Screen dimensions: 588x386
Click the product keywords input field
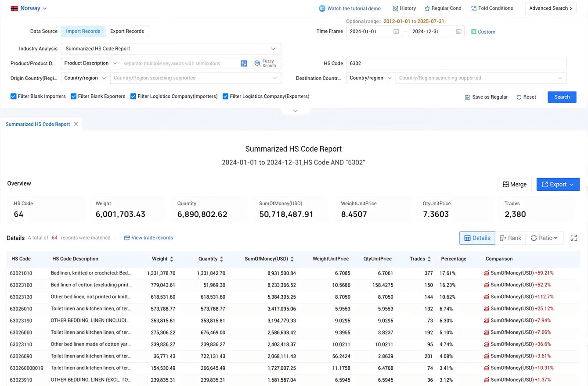click(x=180, y=63)
